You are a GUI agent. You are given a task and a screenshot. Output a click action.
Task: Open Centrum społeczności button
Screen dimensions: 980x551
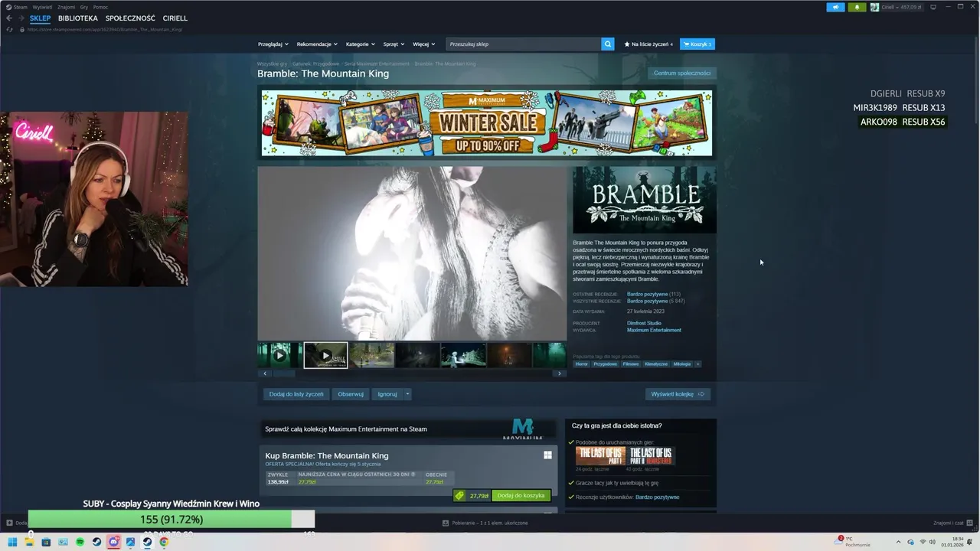click(682, 73)
